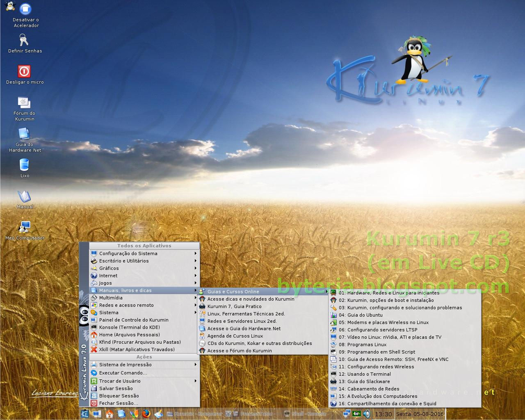525x420 pixels.
Task: Click the volume speaker icon in system tray
Action: click(x=367, y=414)
